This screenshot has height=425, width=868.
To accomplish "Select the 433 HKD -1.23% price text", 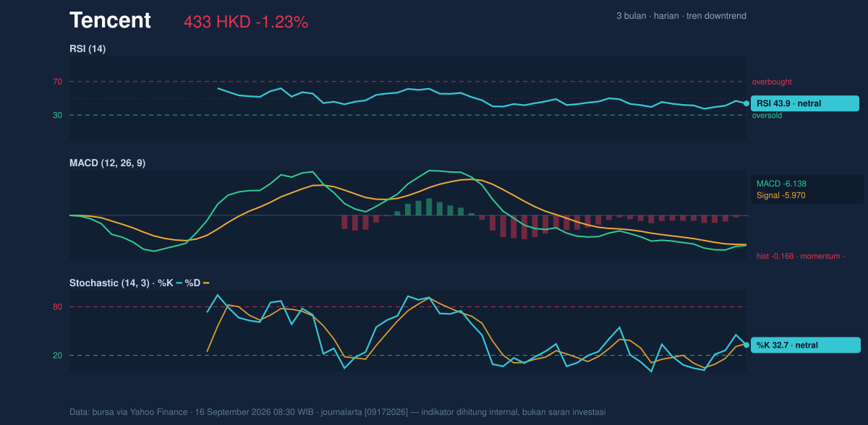I will (246, 22).
